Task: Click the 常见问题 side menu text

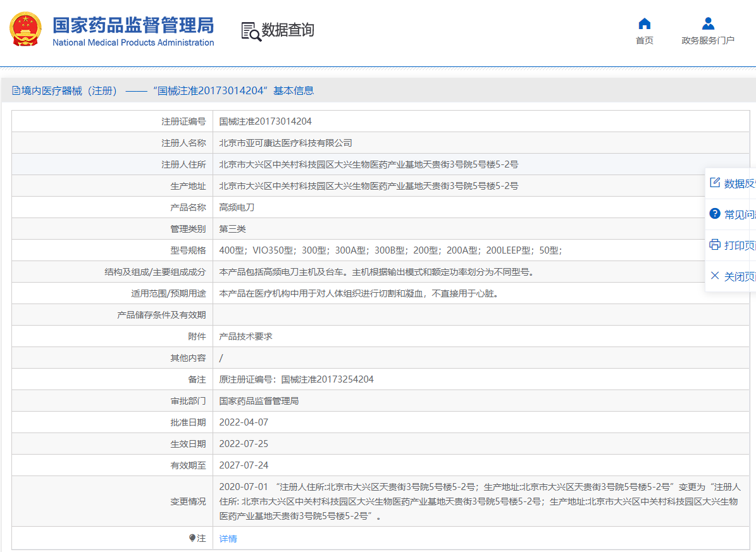Action: [x=740, y=214]
